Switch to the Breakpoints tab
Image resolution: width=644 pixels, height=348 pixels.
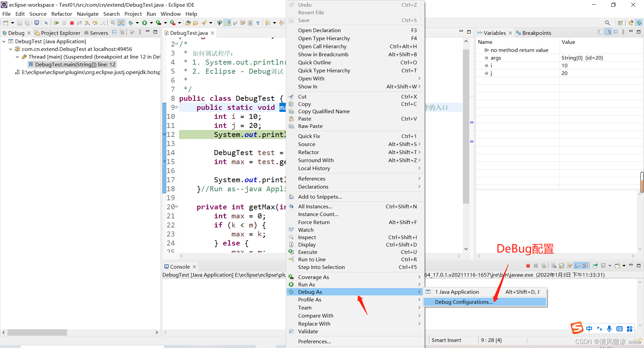[x=537, y=32]
